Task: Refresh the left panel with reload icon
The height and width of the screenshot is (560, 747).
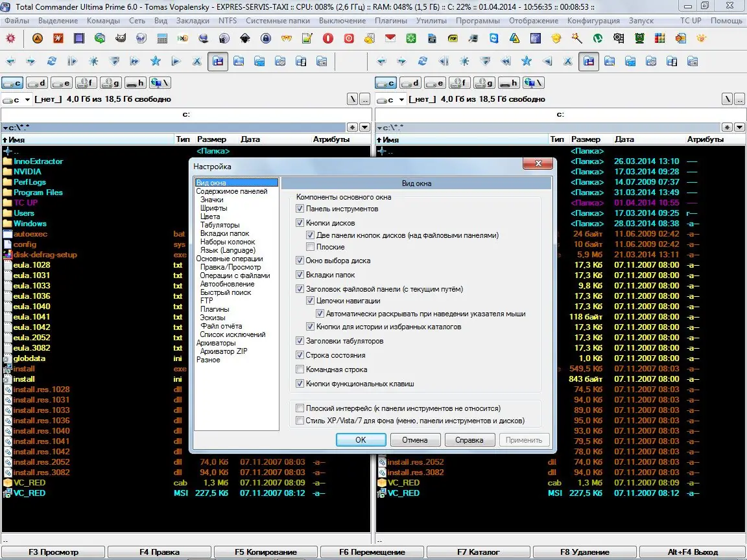Action: 51,62
